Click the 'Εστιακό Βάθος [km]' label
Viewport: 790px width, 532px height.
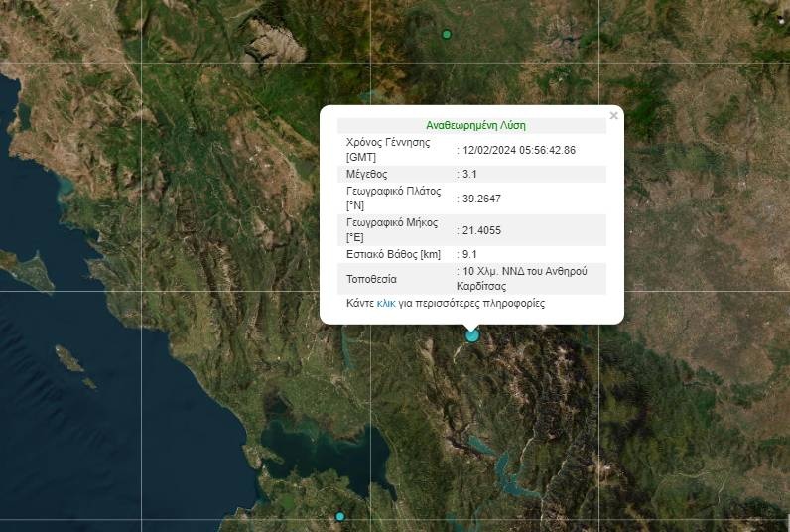tap(393, 255)
